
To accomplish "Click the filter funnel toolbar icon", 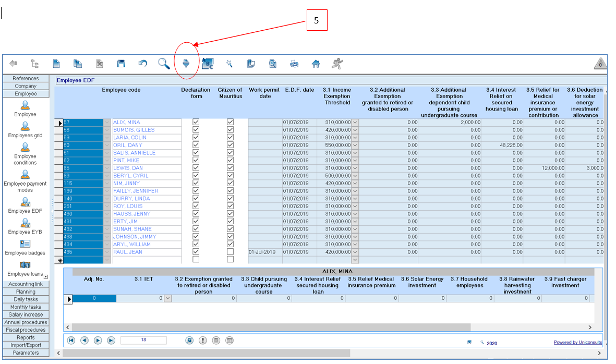I will 186,63.
